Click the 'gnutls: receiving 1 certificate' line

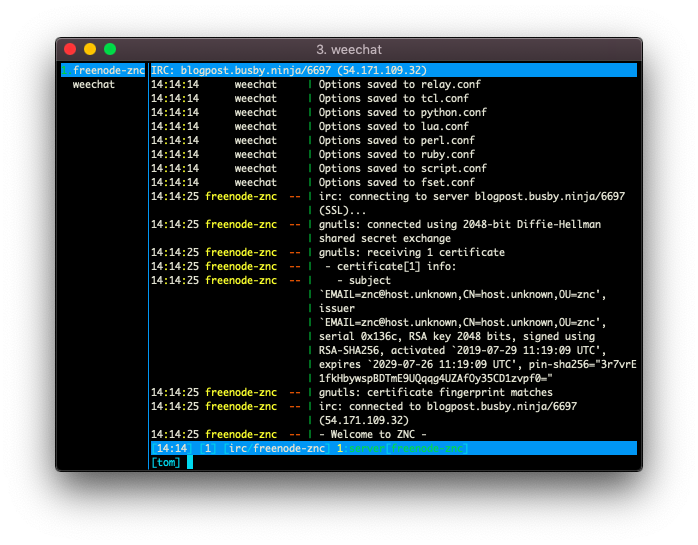coord(412,252)
